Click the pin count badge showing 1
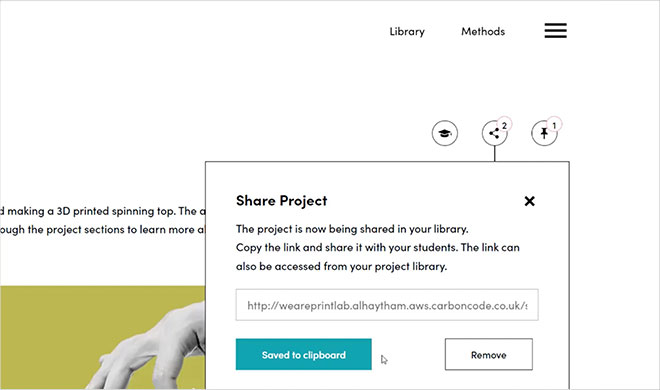This screenshot has height=390, width=660. tap(554, 125)
